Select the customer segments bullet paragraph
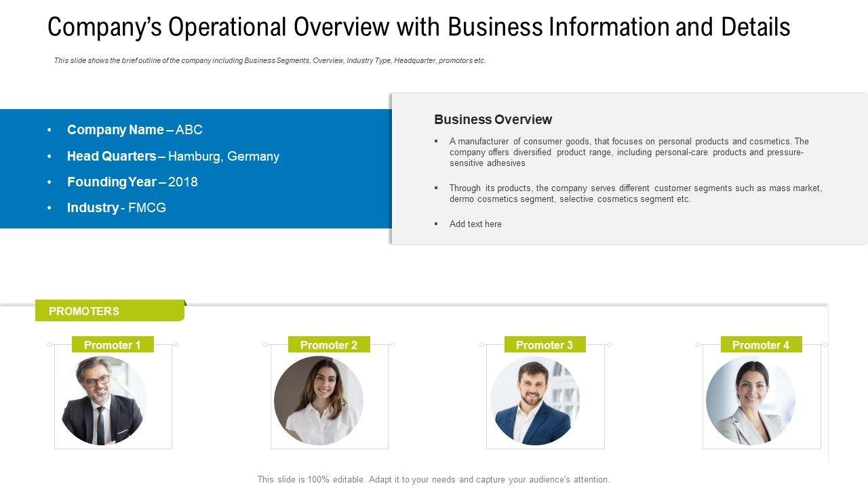The height and width of the screenshot is (488, 868). 635,194
